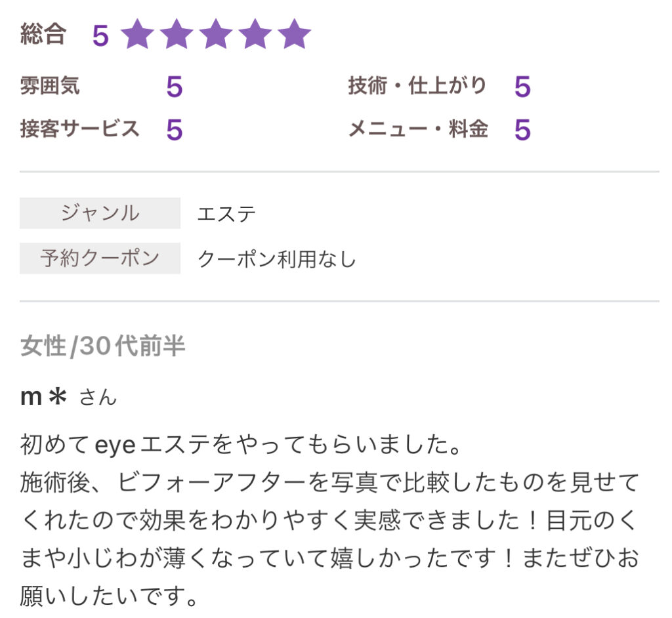Click the 技術・仕上がり score number

(522, 87)
